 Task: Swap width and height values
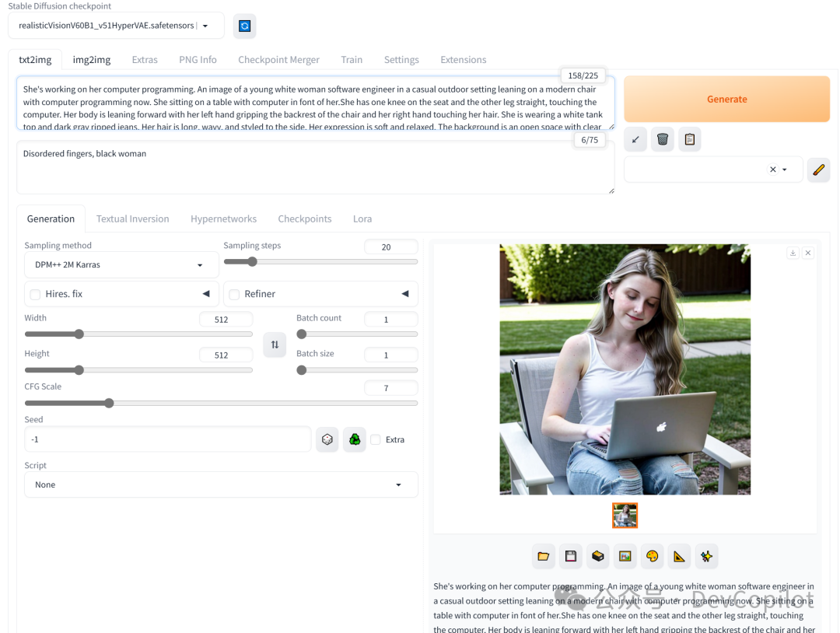pyautogui.click(x=275, y=344)
